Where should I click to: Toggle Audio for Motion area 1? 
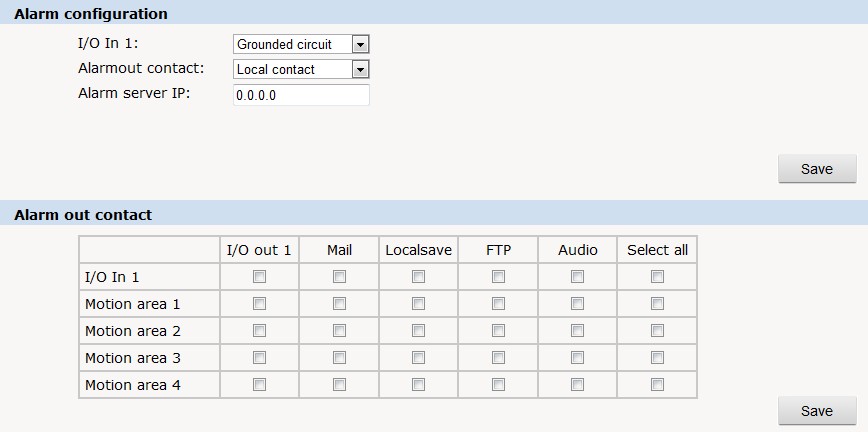point(577,304)
